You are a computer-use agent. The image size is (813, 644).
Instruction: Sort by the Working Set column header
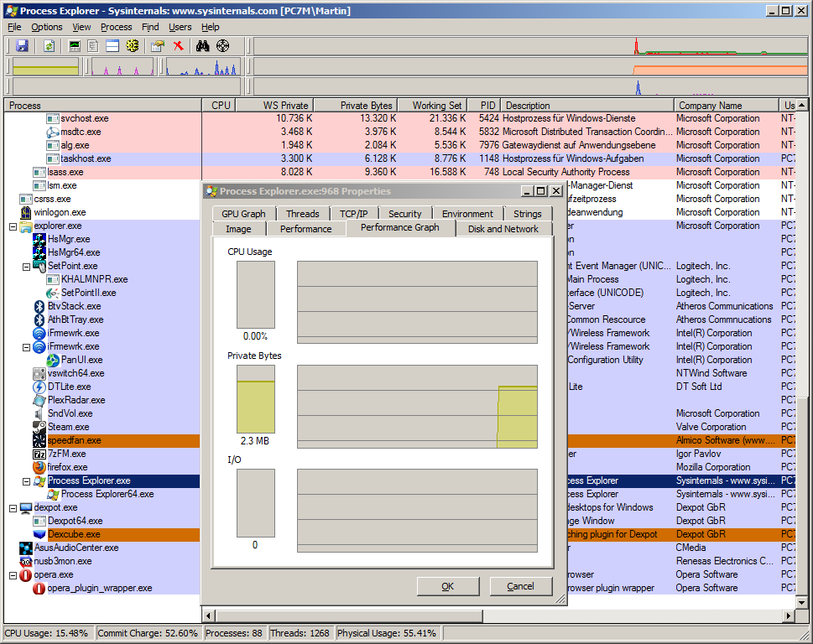coord(432,105)
